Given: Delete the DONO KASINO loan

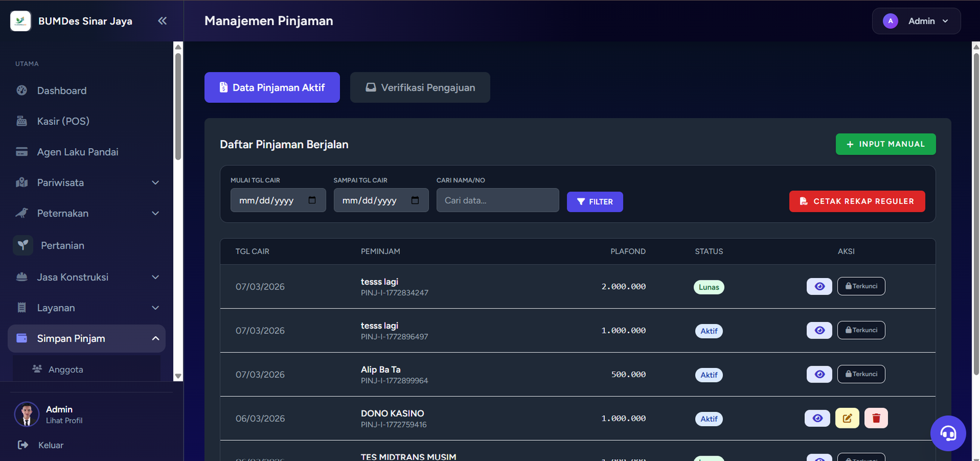Looking at the screenshot, I should [x=876, y=418].
